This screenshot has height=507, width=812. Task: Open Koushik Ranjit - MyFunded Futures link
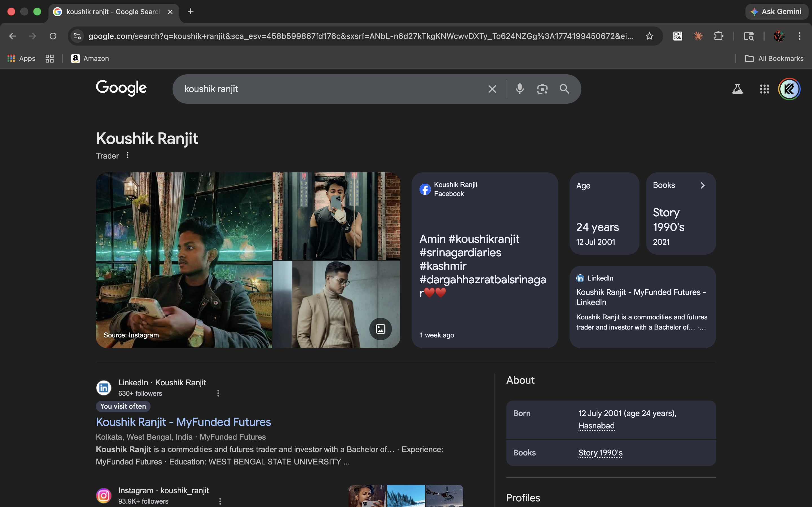pyautogui.click(x=183, y=422)
